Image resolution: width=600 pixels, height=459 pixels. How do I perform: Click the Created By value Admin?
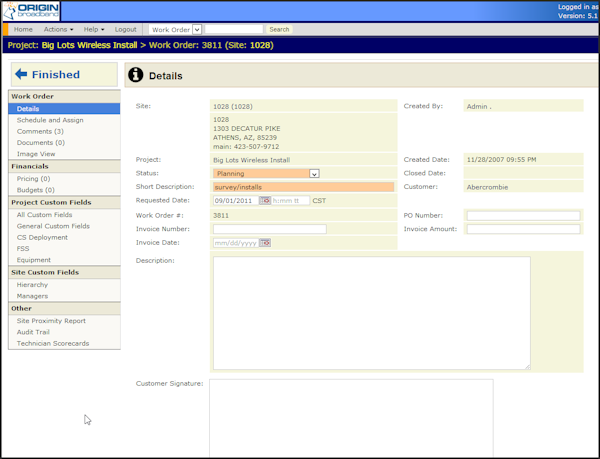pos(479,106)
